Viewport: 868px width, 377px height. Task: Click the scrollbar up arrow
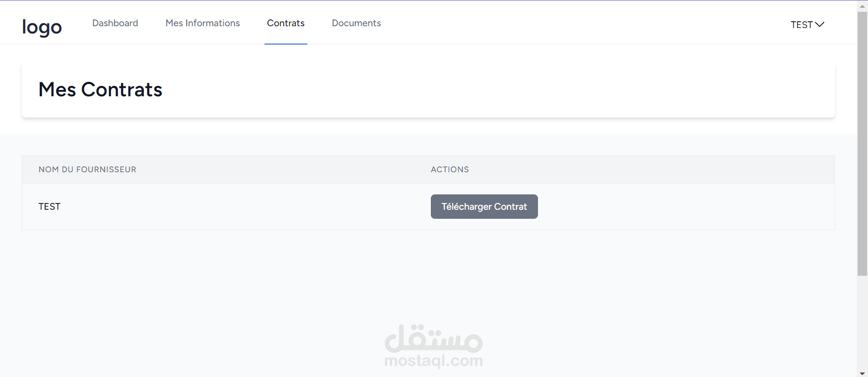tap(862, 6)
